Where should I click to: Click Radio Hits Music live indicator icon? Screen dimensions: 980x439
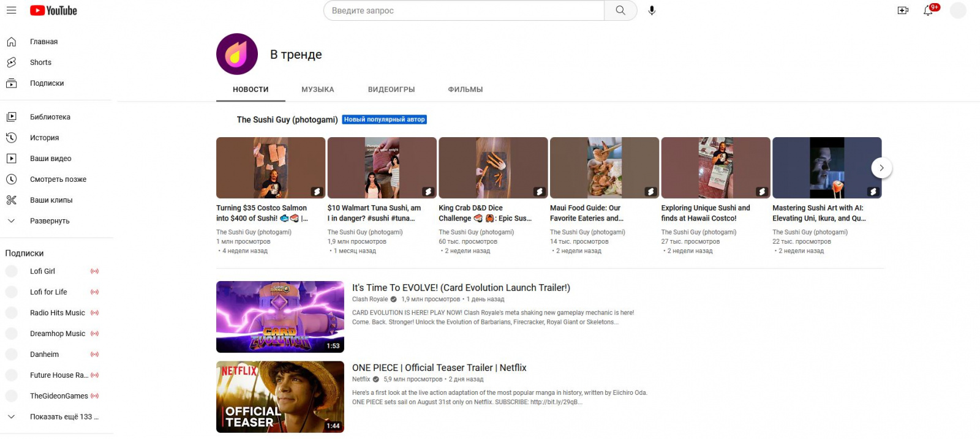94,313
